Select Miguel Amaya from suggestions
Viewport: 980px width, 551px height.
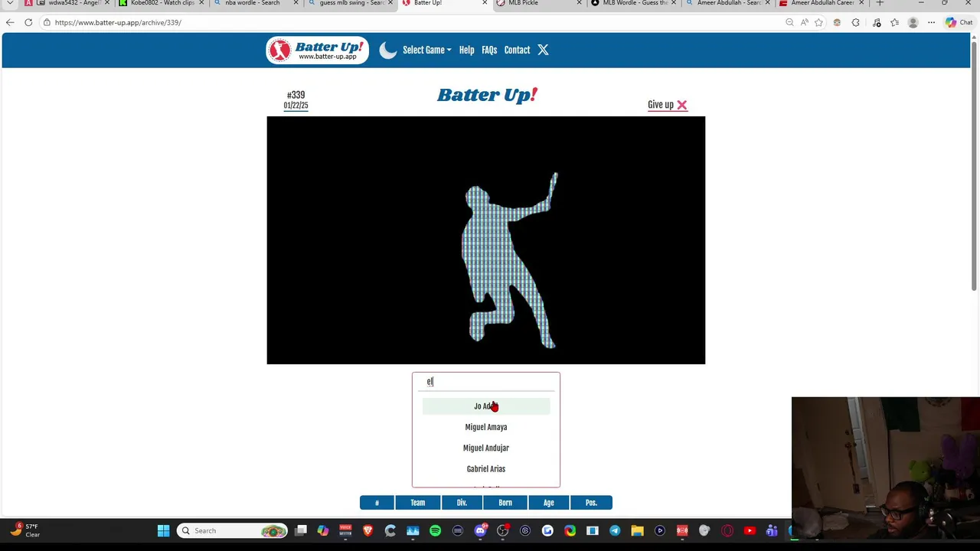point(486,427)
